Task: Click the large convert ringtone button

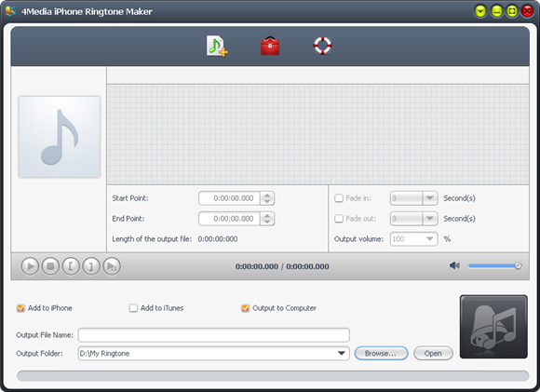Action: [x=493, y=327]
